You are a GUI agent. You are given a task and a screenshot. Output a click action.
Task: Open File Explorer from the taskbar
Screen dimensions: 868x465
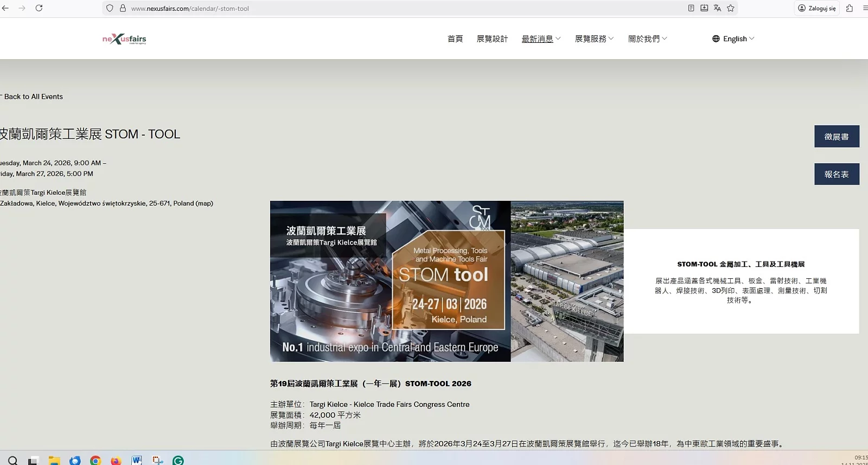click(x=54, y=460)
